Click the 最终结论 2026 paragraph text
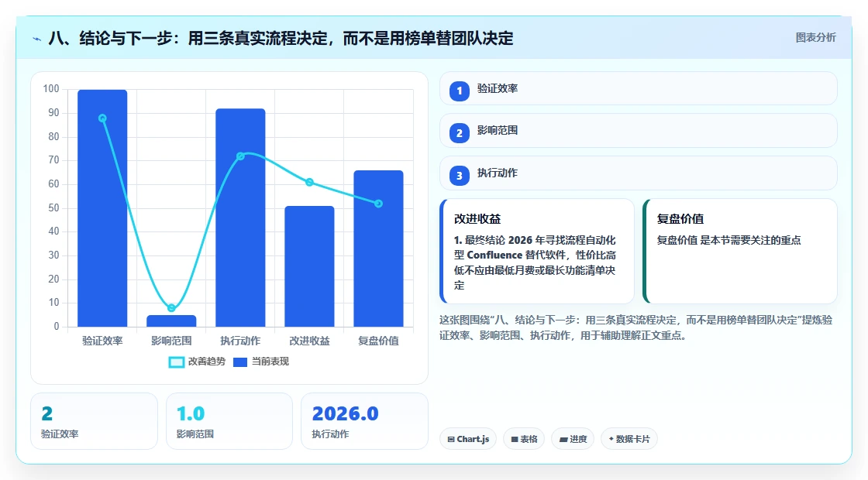The image size is (868, 480). (535, 262)
